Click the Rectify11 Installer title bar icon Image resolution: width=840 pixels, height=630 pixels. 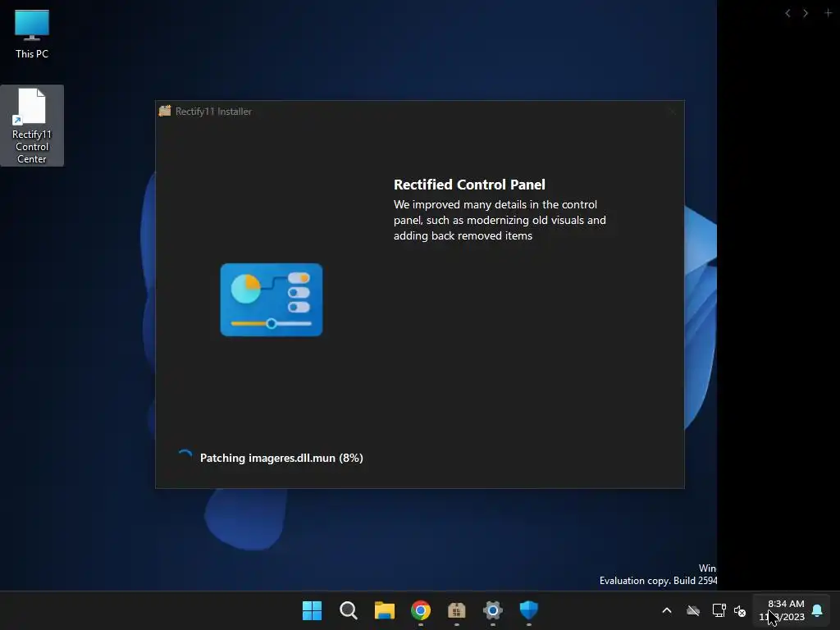coord(165,111)
